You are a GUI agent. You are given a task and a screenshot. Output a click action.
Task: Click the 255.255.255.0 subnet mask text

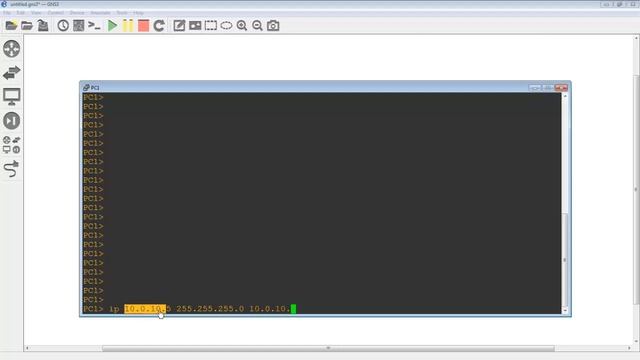click(210, 309)
